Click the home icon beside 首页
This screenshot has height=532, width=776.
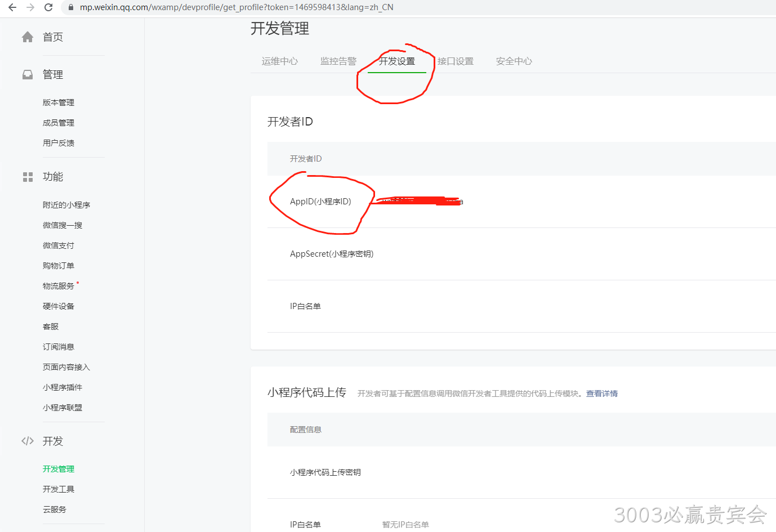click(28, 37)
